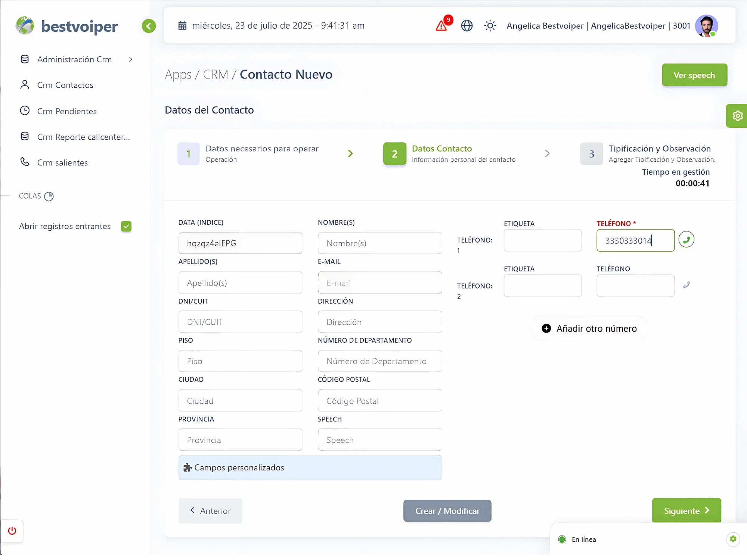Viewport: 747px width, 560px height.
Task: Uncheck Abrir registros entrantes checkbox
Action: [x=126, y=226]
